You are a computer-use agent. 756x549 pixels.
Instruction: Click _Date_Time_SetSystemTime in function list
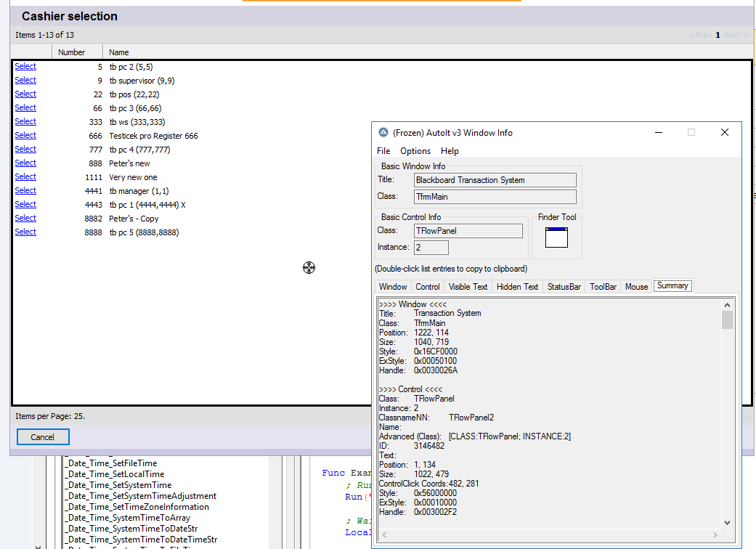(x=118, y=485)
